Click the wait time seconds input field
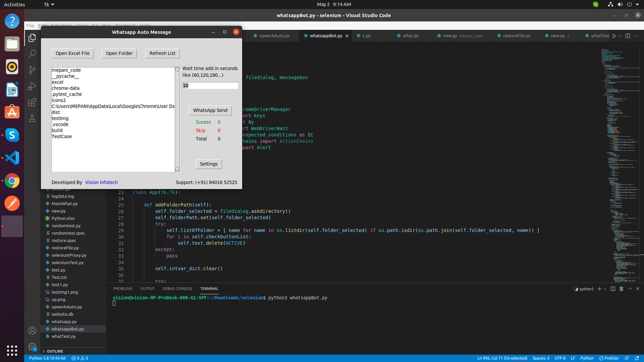The height and width of the screenshot is (362, 644). (x=210, y=86)
